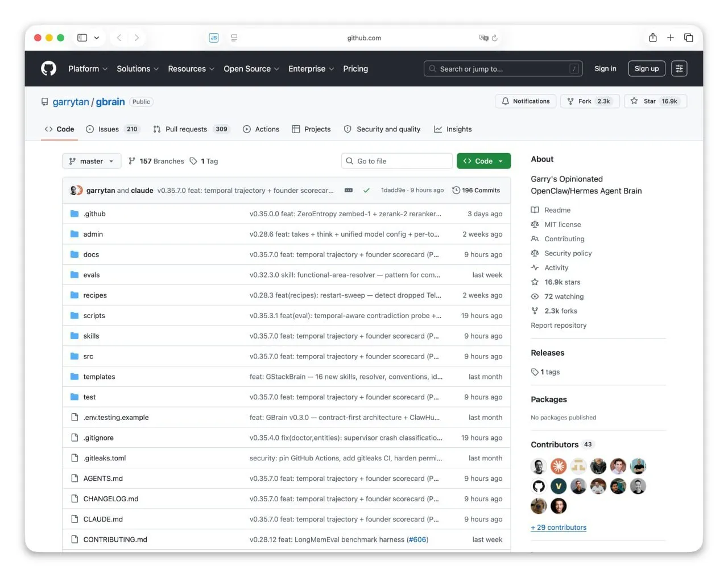Open the GitHub home logo

49,69
